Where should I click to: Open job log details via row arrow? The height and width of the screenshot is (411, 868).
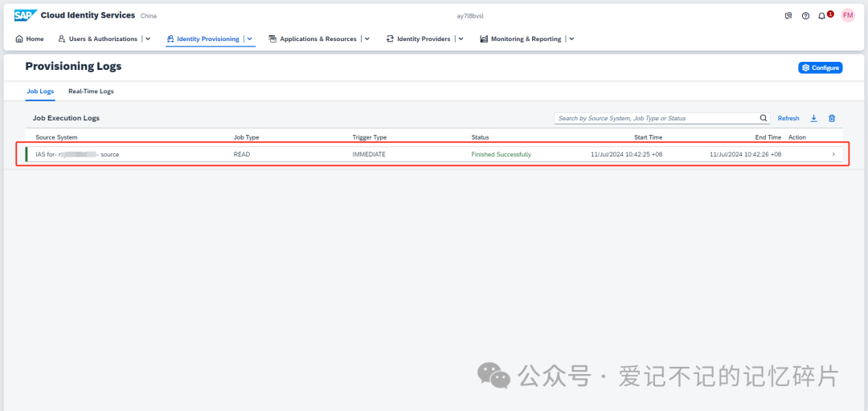(833, 154)
